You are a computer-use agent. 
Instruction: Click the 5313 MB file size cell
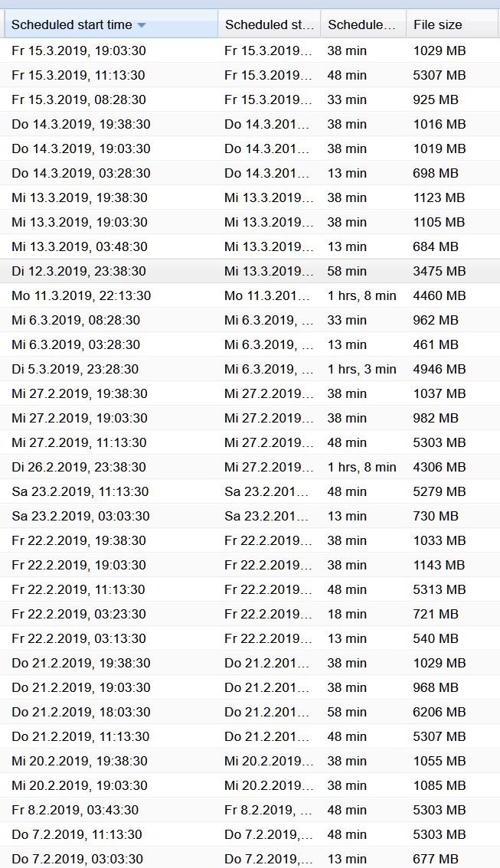pos(439,589)
